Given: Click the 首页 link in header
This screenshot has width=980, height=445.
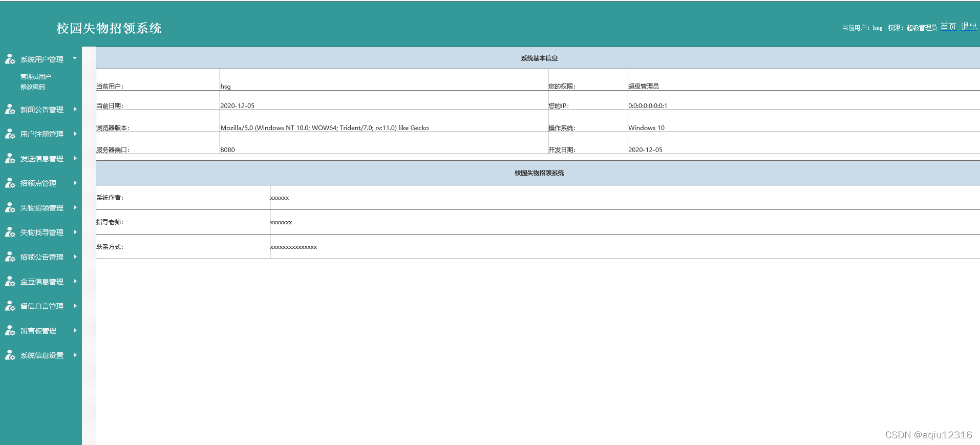Looking at the screenshot, I should tap(948, 27).
